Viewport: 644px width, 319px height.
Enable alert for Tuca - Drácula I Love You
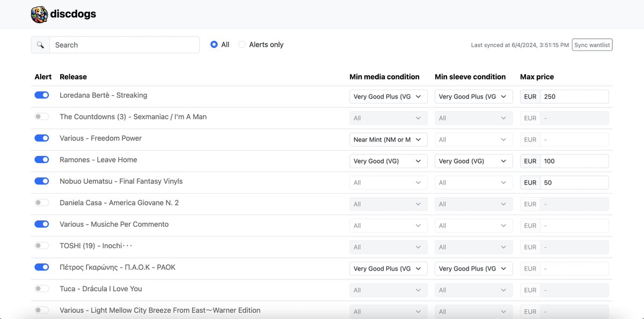pyautogui.click(x=42, y=288)
